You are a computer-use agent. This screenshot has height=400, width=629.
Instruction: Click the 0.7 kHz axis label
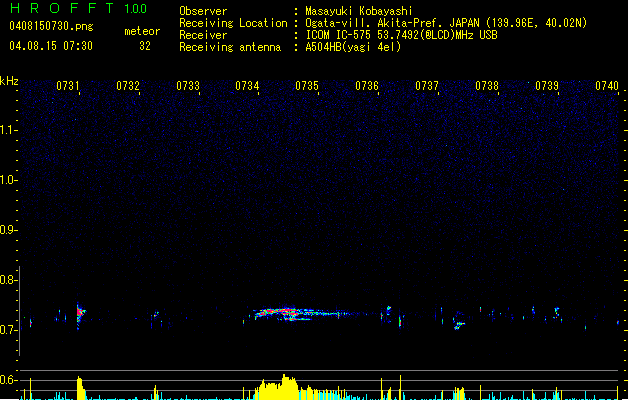(x=8, y=330)
